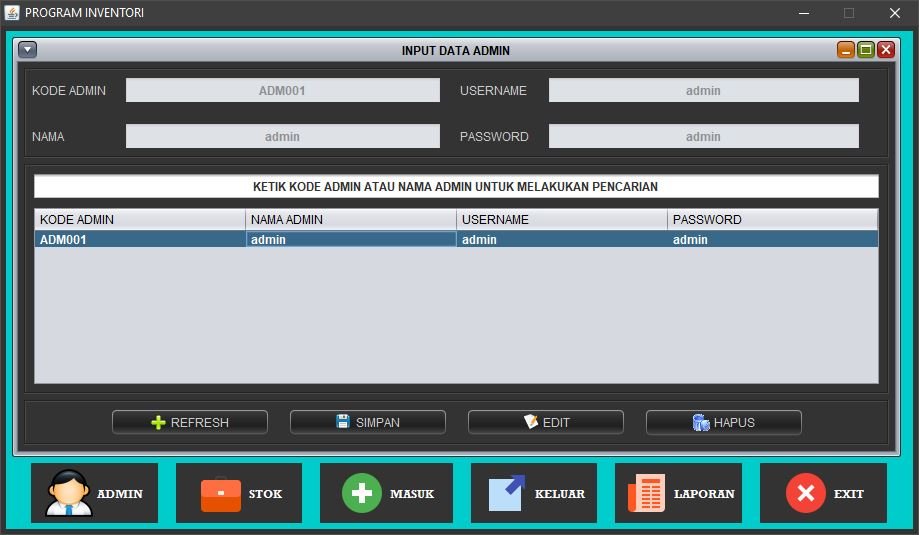This screenshot has width=919, height=535.
Task: Maximize the Input Data Admin internal frame
Action: click(x=866, y=50)
